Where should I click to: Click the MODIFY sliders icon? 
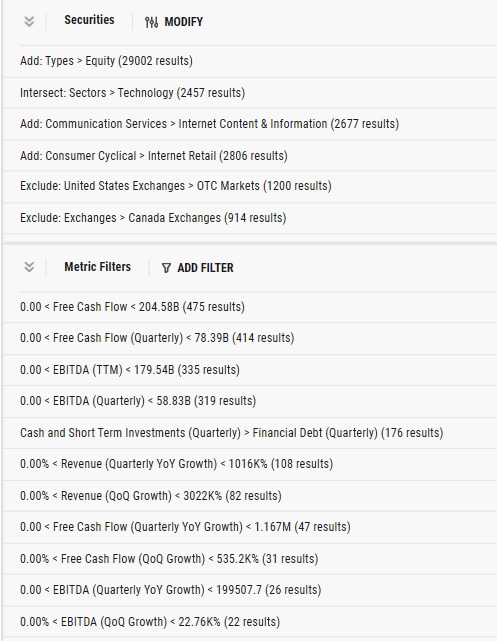click(x=151, y=22)
